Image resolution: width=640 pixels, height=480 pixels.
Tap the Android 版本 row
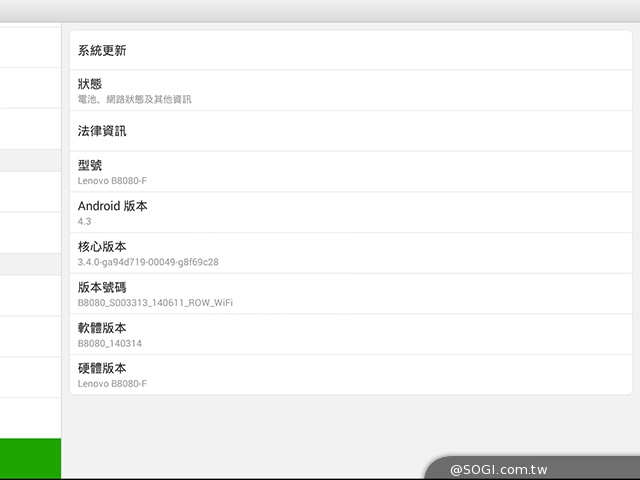pos(351,212)
